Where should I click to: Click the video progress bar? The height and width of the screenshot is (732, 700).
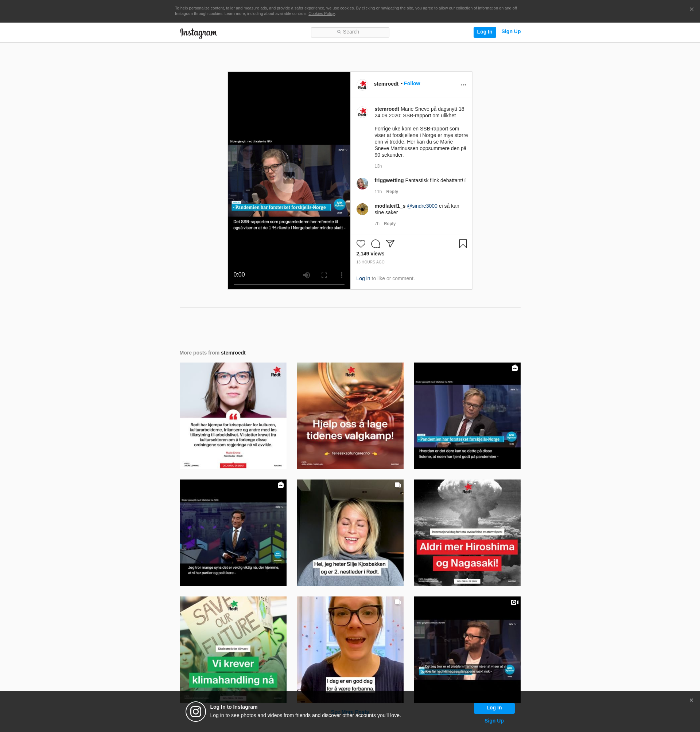[289, 285]
